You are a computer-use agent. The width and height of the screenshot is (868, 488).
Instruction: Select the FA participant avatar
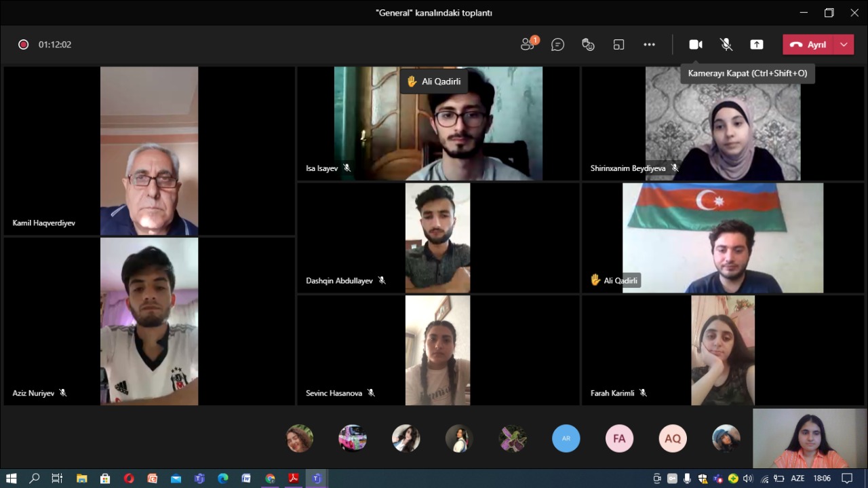click(619, 438)
